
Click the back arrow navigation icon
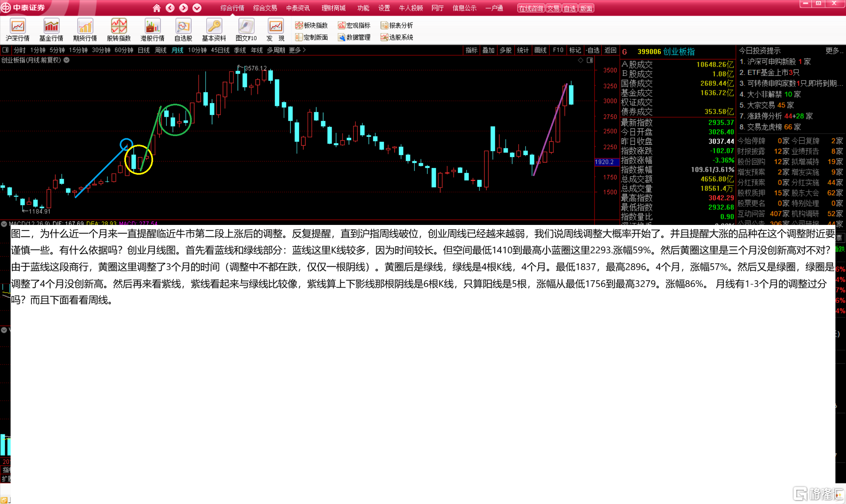tap(170, 8)
